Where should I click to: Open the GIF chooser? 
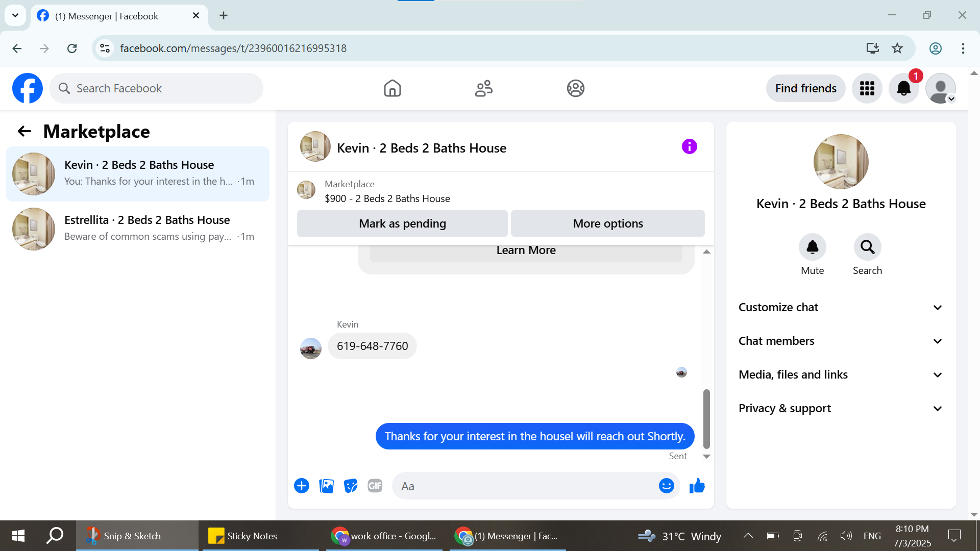tap(375, 486)
